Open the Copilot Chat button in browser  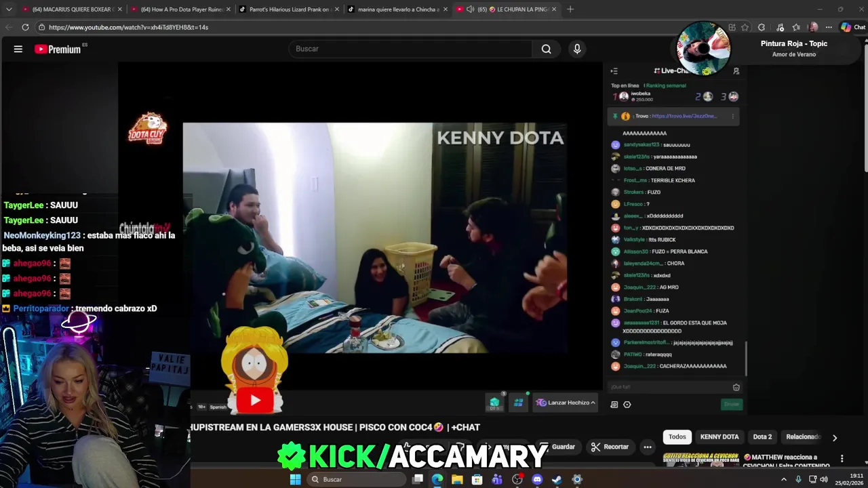tap(853, 27)
